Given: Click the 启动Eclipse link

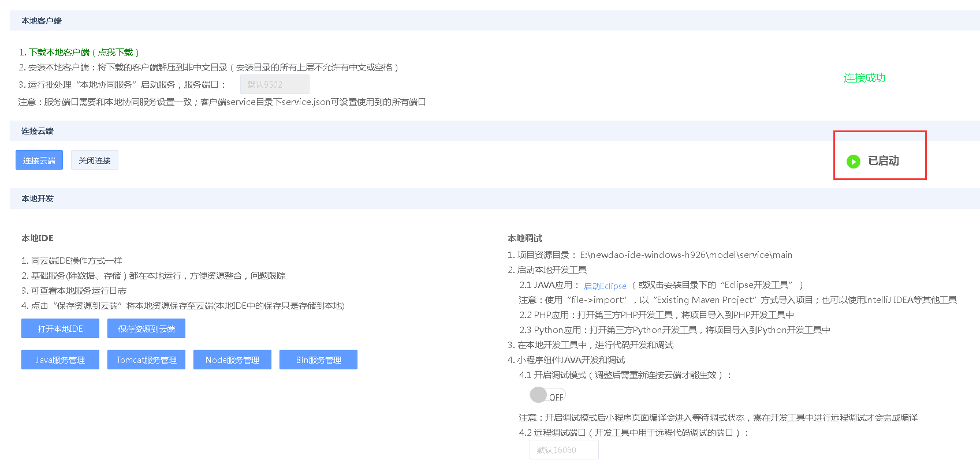Looking at the screenshot, I should tap(605, 286).
